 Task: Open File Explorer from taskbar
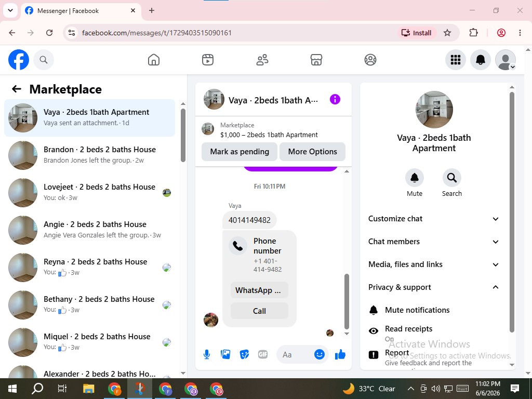pyautogui.click(x=88, y=389)
